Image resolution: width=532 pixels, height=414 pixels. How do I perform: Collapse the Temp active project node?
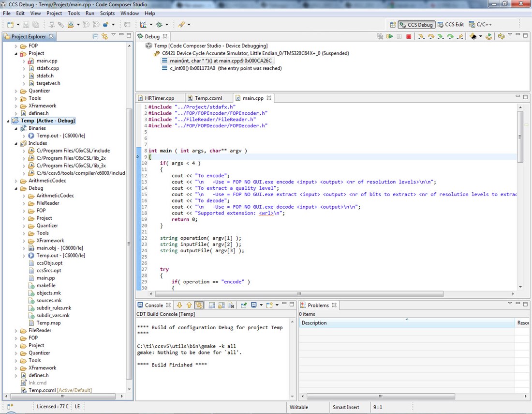(x=7, y=121)
